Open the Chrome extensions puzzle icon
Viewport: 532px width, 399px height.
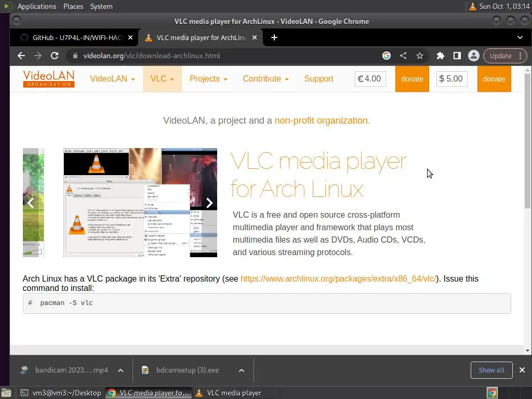tap(441, 56)
